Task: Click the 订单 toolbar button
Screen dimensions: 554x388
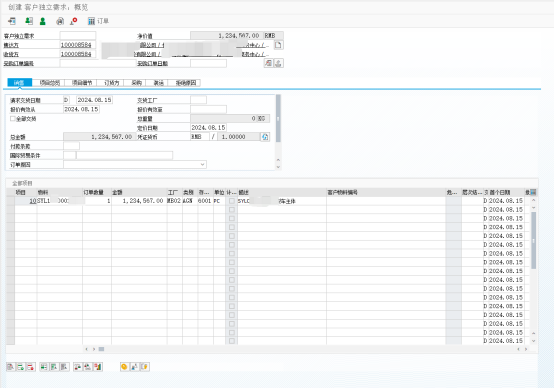Action: (98, 21)
